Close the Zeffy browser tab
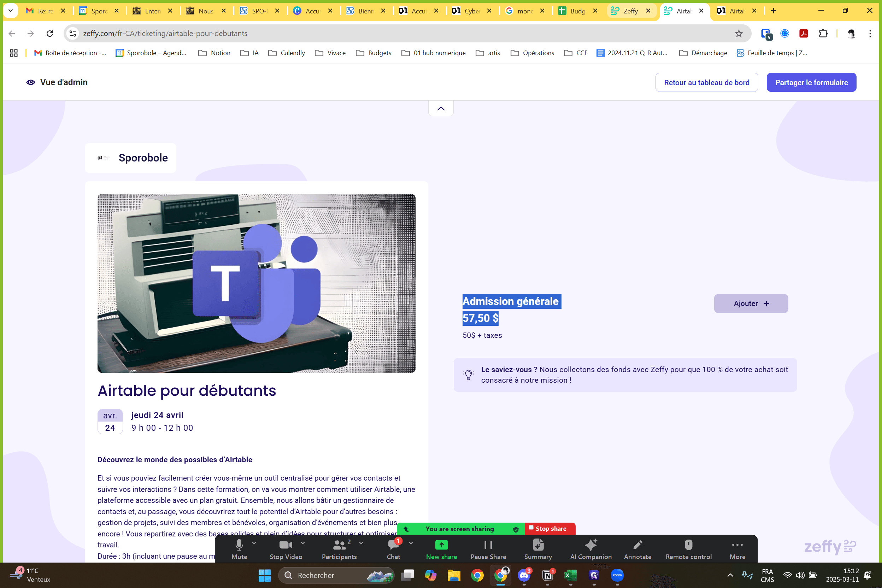The height and width of the screenshot is (588, 882). [x=648, y=11]
